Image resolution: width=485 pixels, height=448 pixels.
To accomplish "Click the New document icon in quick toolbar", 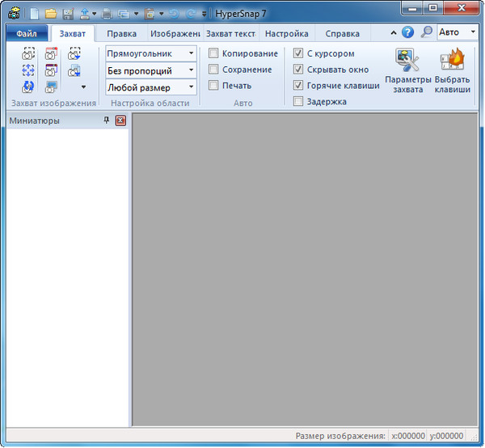I will click(34, 14).
